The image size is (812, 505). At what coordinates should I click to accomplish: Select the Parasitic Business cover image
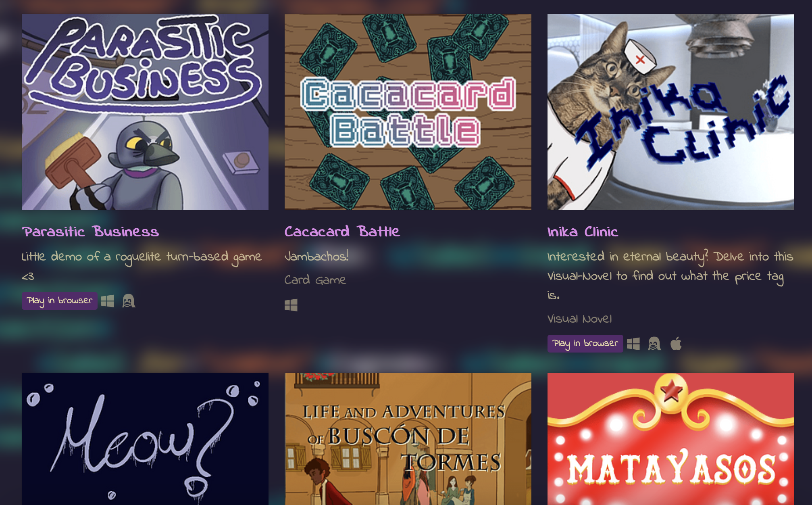pos(145,112)
